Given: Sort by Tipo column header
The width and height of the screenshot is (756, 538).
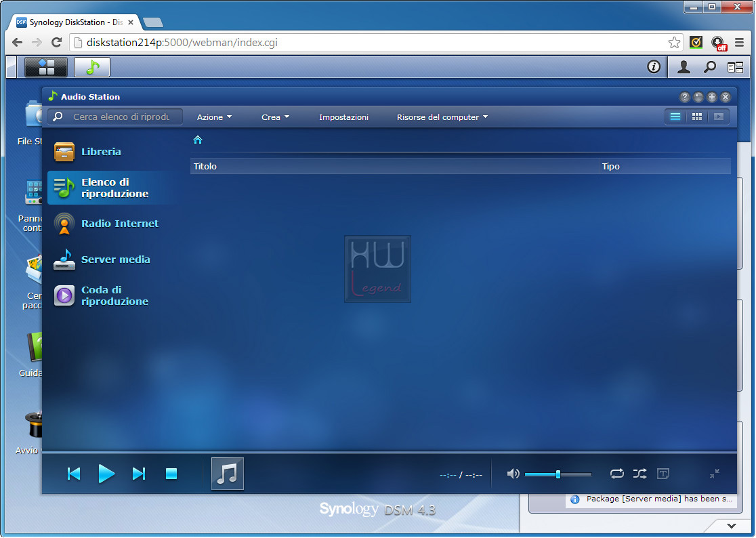Looking at the screenshot, I should (665, 166).
